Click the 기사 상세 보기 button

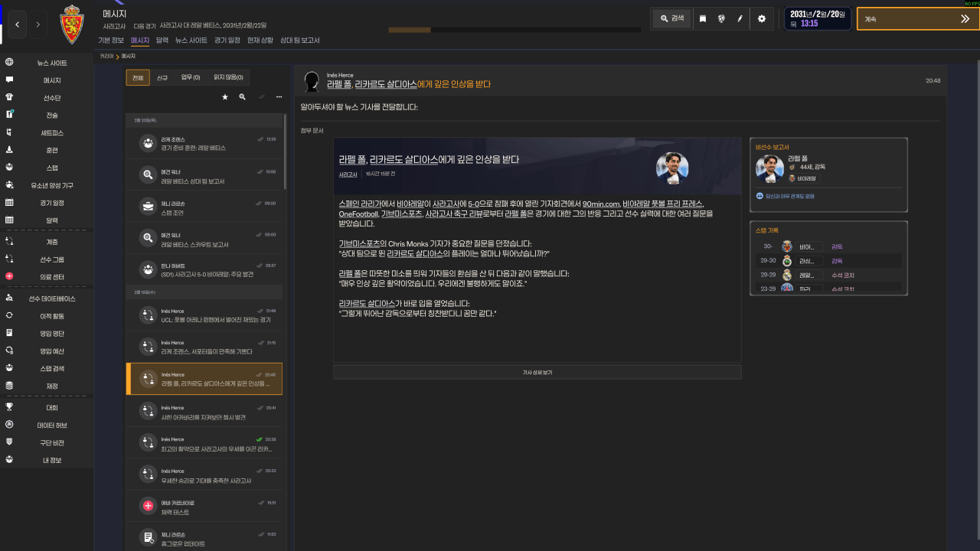tap(537, 372)
